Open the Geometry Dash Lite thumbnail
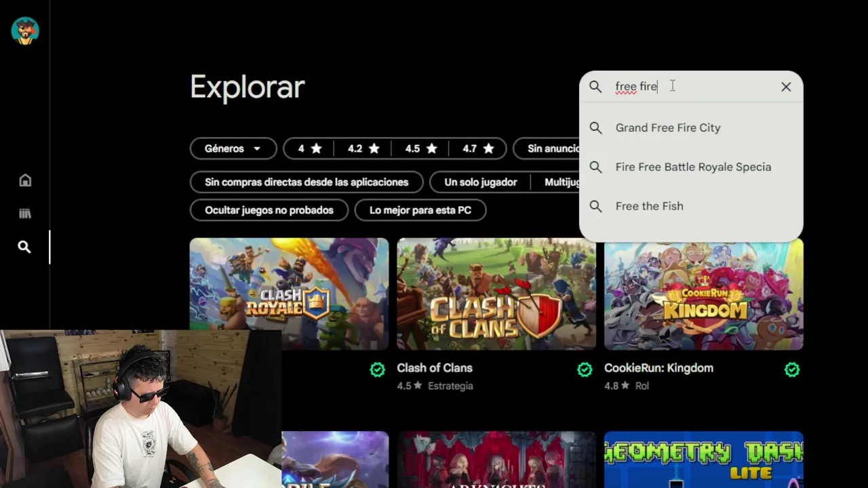 coord(704,460)
